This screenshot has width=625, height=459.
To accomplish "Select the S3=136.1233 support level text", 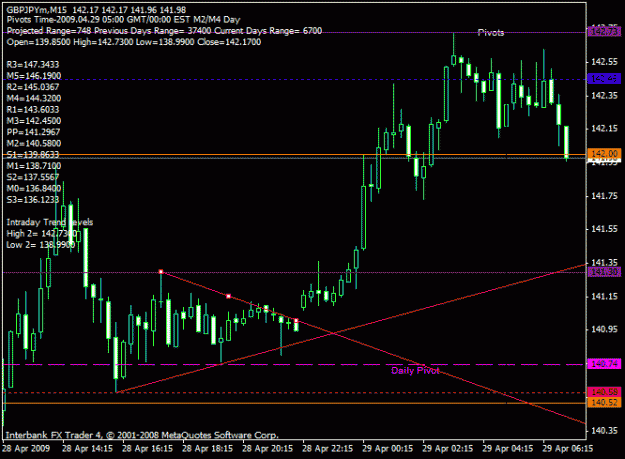I will 33,199.
